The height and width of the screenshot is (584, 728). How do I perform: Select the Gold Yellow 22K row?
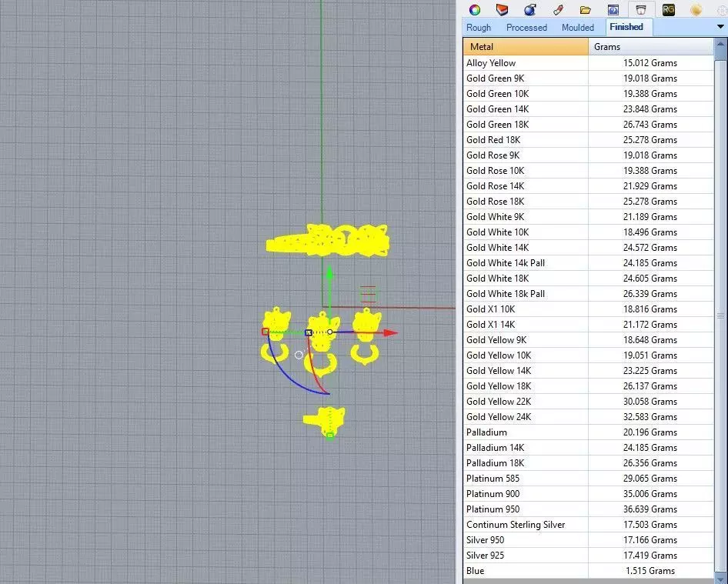(x=588, y=401)
